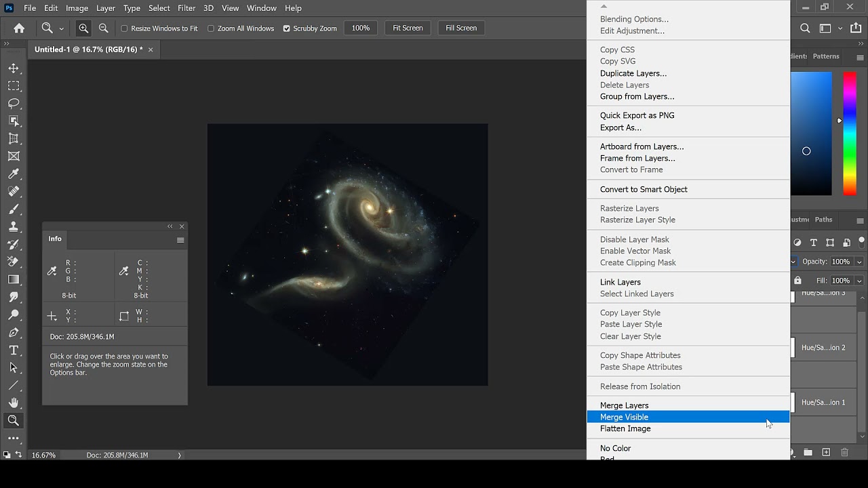Viewport: 868px width, 488px height.
Task: Select the Frame tool
Action: click(14, 157)
